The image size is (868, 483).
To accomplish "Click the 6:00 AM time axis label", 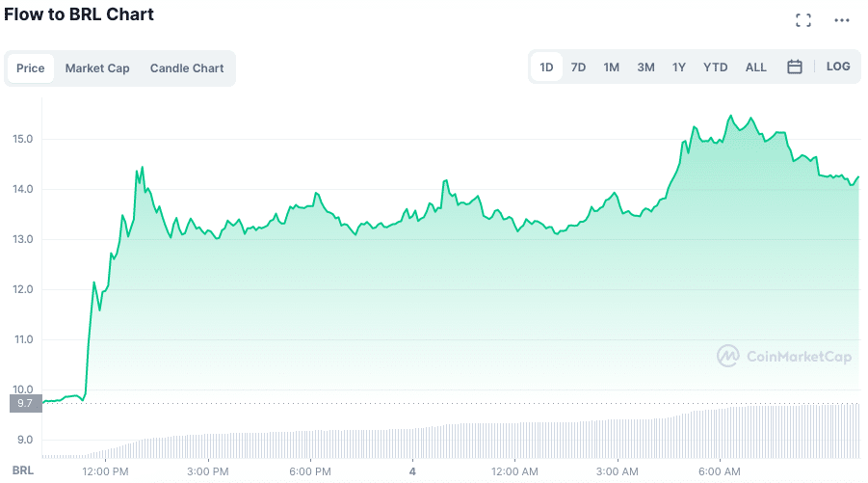I will (719, 471).
